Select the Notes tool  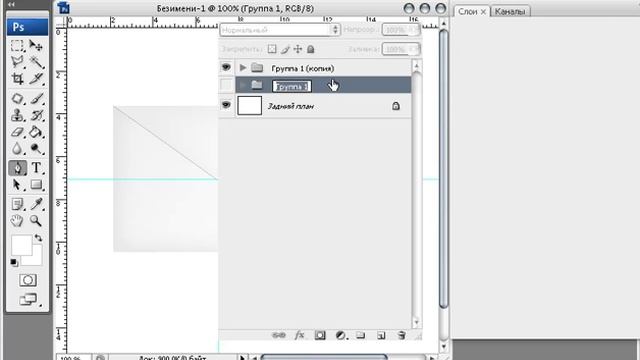[x=17, y=204]
